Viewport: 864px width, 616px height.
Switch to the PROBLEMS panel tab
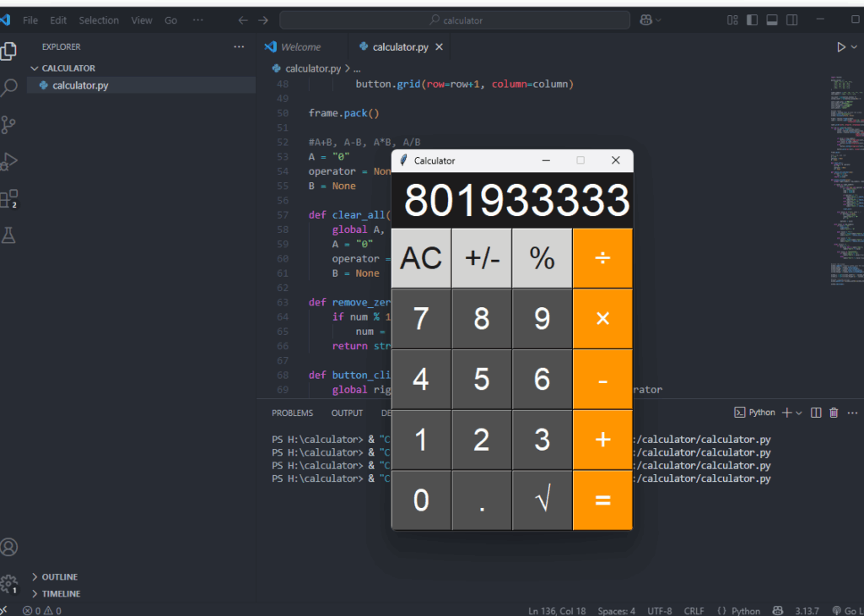click(x=292, y=413)
